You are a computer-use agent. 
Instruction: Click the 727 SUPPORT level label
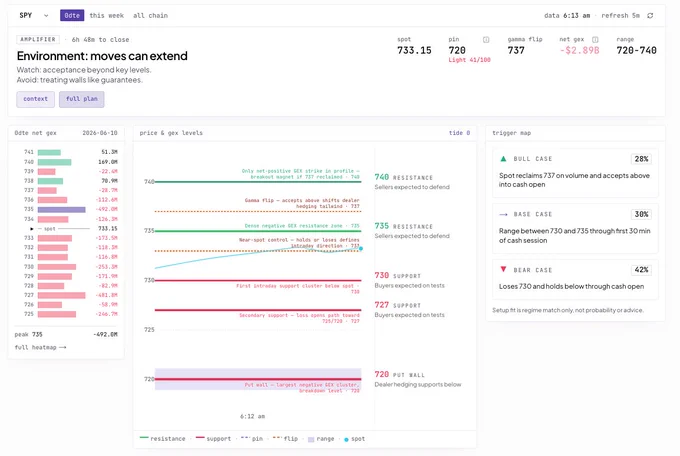pyautogui.click(x=398, y=305)
